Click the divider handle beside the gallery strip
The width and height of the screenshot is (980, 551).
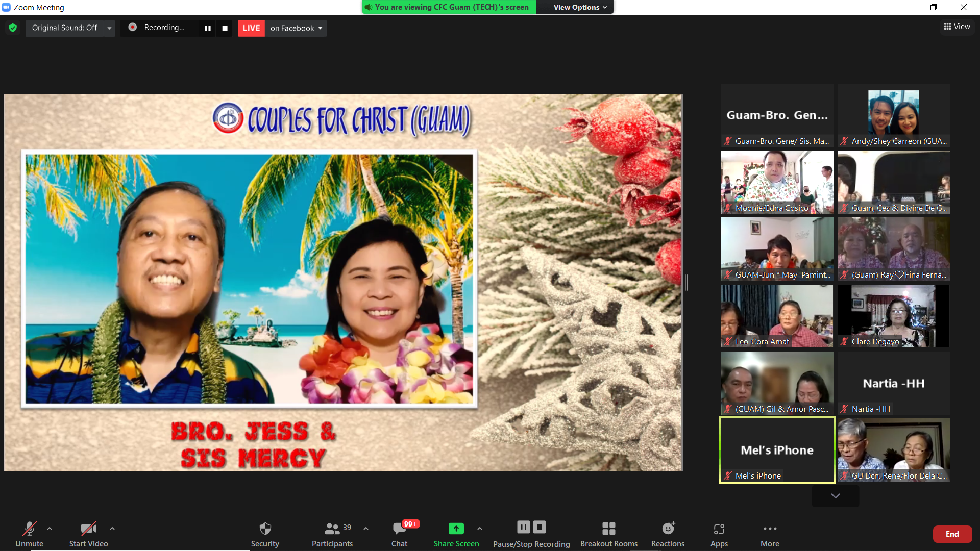tap(687, 283)
